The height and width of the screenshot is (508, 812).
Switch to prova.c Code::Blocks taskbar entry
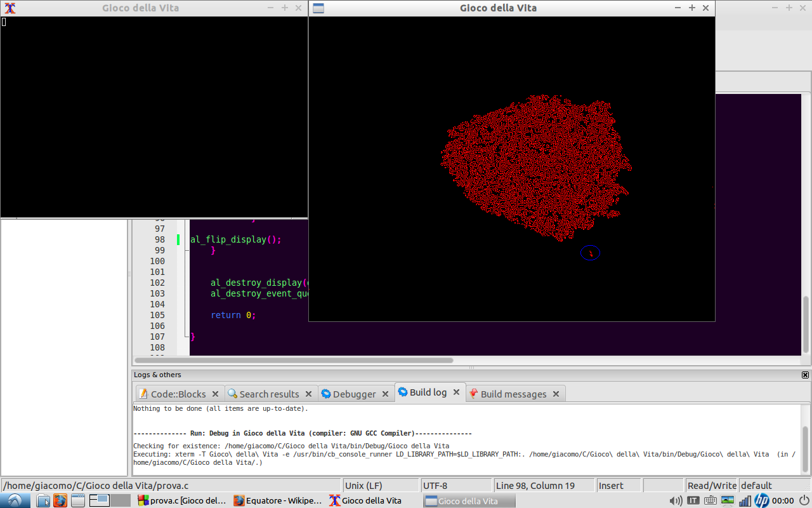click(182, 501)
